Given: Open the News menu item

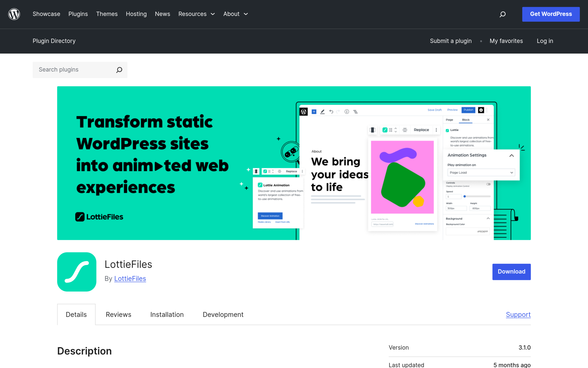Looking at the screenshot, I should point(163,14).
